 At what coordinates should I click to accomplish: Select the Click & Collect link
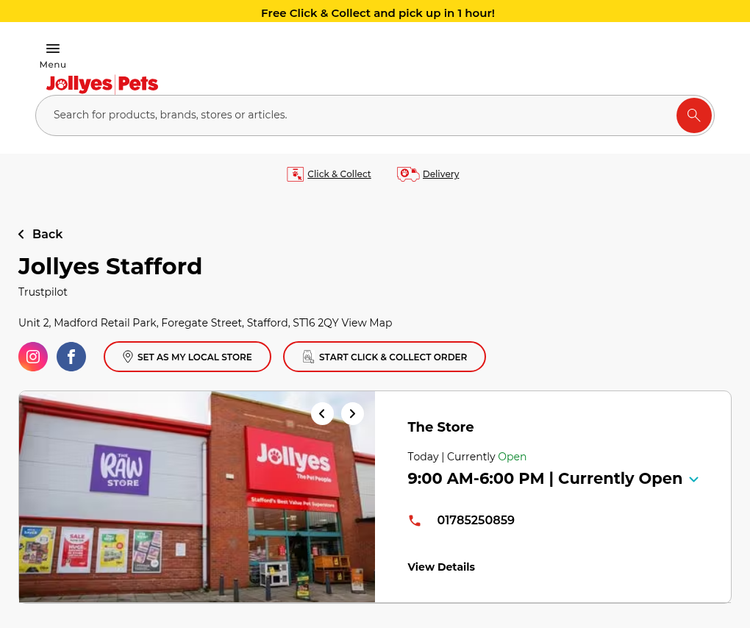(x=339, y=174)
